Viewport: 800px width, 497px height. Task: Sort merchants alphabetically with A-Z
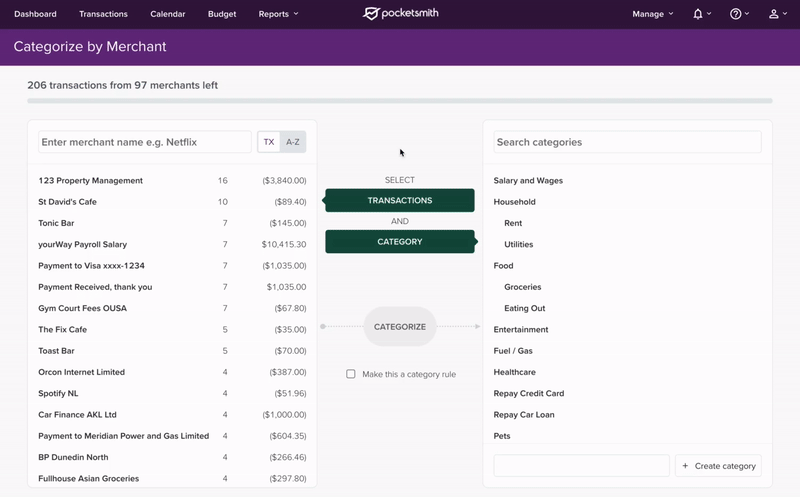(293, 142)
